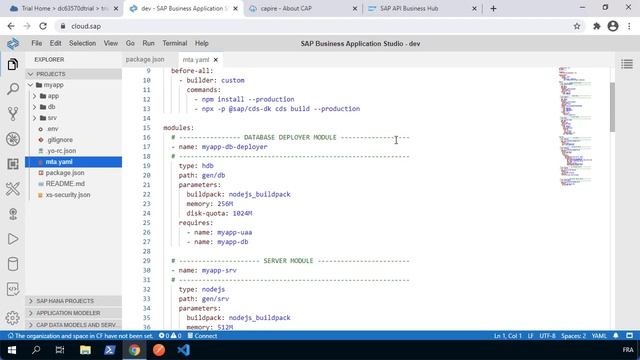Open the crossed tools icon in activity bar
The height and width of the screenshot is (360, 640).
(x=13, y=189)
